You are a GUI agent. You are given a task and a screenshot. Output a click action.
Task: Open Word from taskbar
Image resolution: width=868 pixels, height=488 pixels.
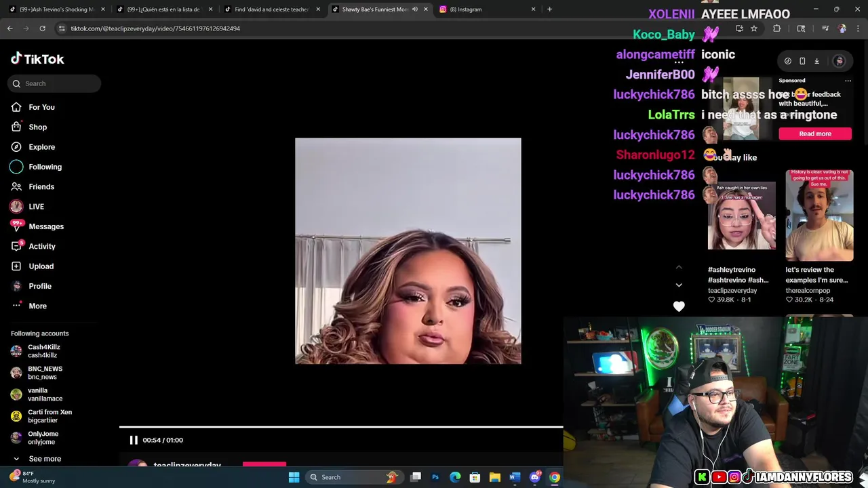[x=515, y=477]
